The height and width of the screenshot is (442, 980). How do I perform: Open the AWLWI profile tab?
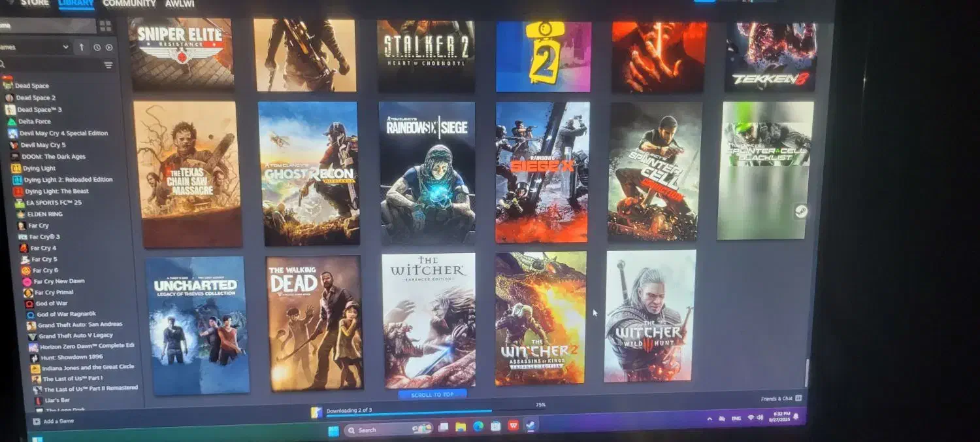[179, 3]
